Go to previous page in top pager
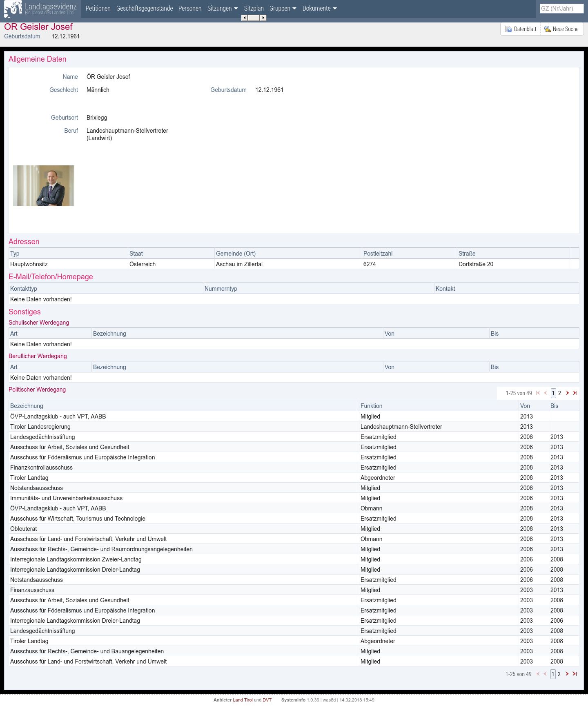Image resolution: width=588 pixels, height=706 pixels. pyautogui.click(x=545, y=393)
